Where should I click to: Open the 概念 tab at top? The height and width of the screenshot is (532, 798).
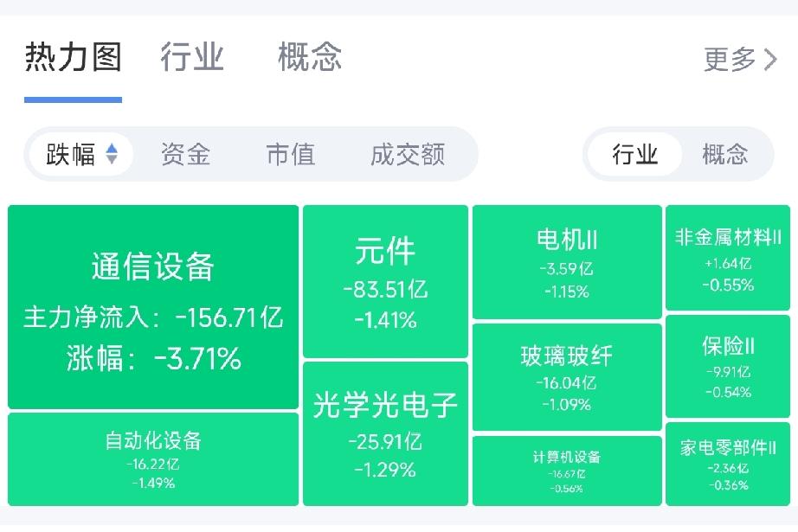(310, 56)
